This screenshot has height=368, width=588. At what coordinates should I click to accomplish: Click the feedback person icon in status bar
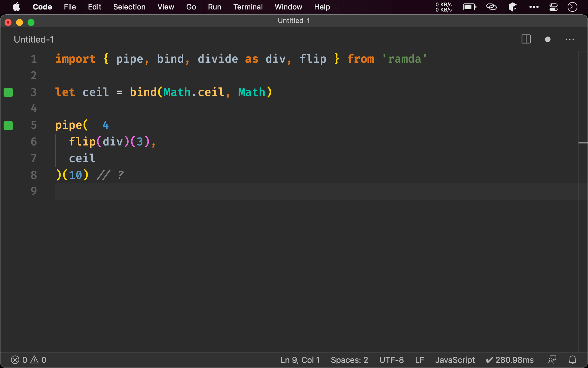552,360
